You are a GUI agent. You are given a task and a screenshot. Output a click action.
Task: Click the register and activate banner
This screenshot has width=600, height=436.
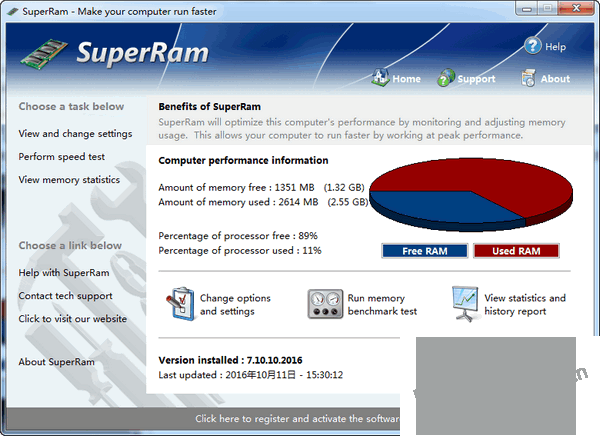[x=300, y=419]
